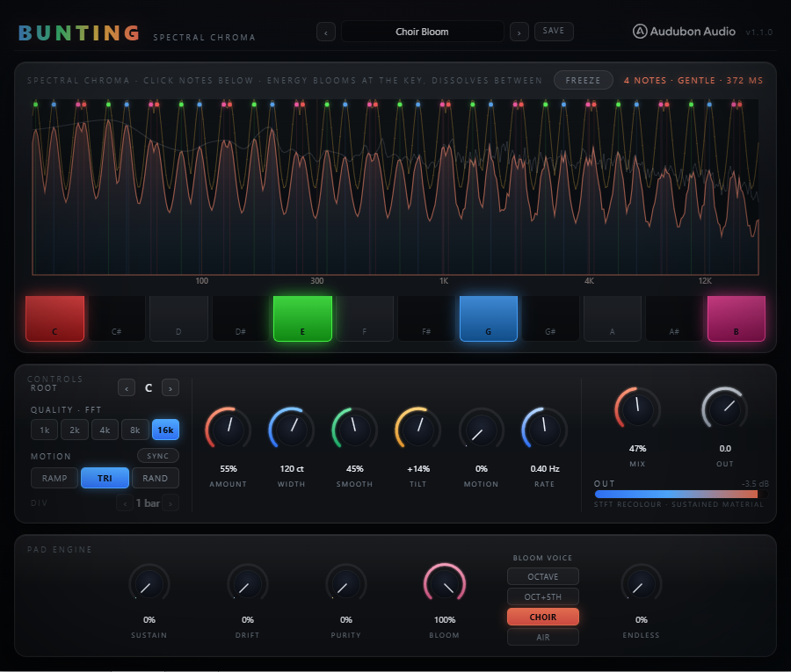The width and height of the screenshot is (791, 672).
Task: Click the MOTION knob
Action: click(482, 430)
